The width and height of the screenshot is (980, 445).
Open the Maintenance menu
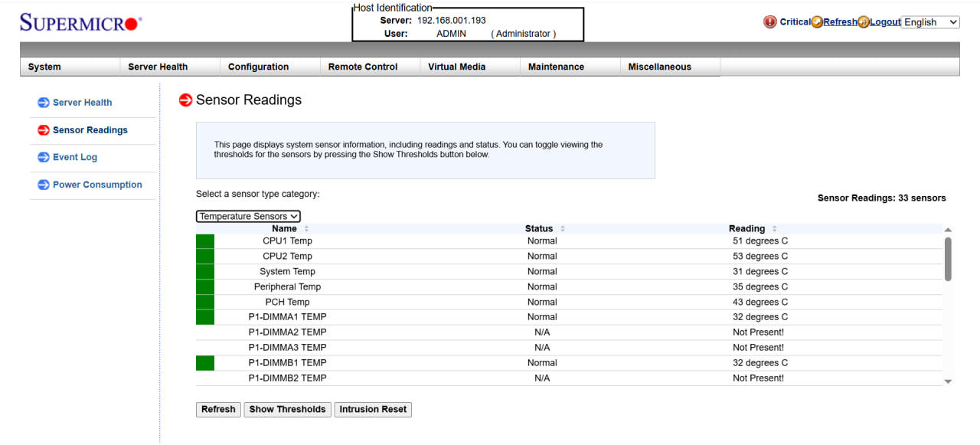point(556,67)
